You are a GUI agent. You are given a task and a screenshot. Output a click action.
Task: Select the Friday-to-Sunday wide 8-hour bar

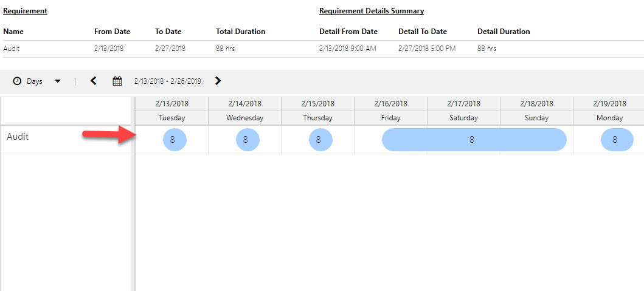pyautogui.click(x=474, y=140)
